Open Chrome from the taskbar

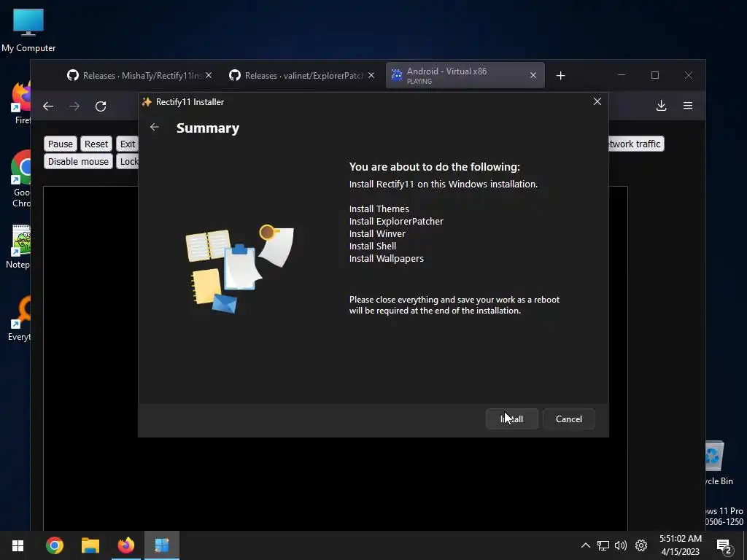(55, 545)
